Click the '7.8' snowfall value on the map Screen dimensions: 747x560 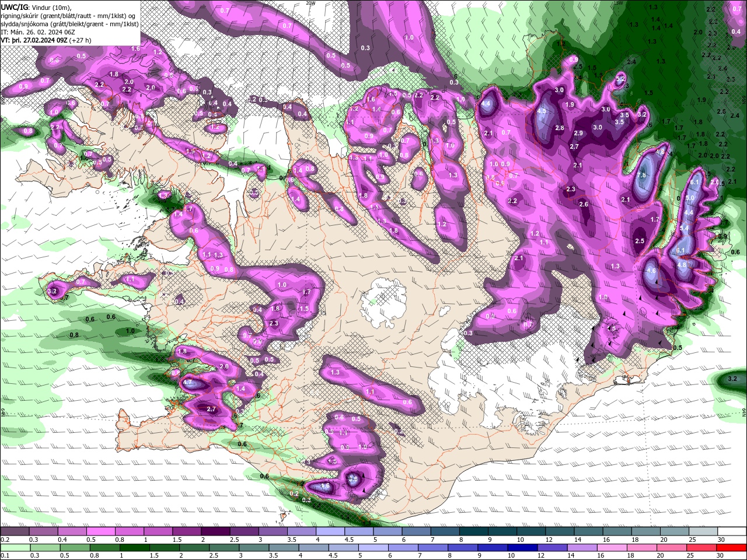[x=642, y=175]
